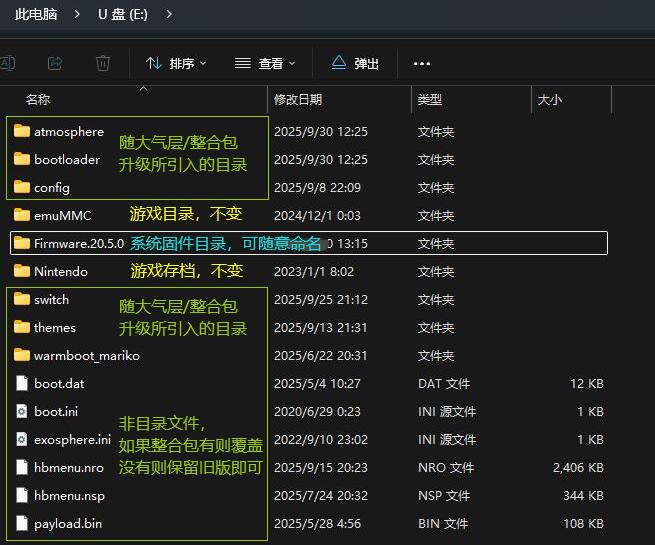Image resolution: width=655 pixels, height=545 pixels.
Task: Click the 类型 column header
Action: point(430,100)
